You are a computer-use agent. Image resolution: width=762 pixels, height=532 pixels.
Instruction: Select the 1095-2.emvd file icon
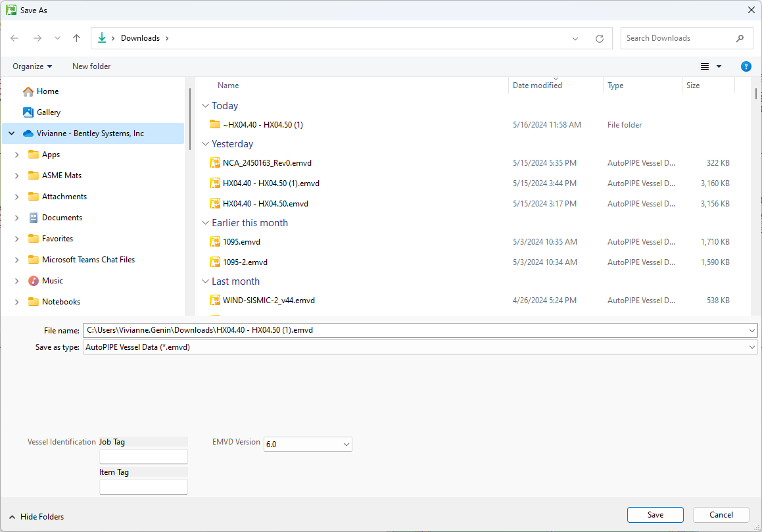point(215,262)
